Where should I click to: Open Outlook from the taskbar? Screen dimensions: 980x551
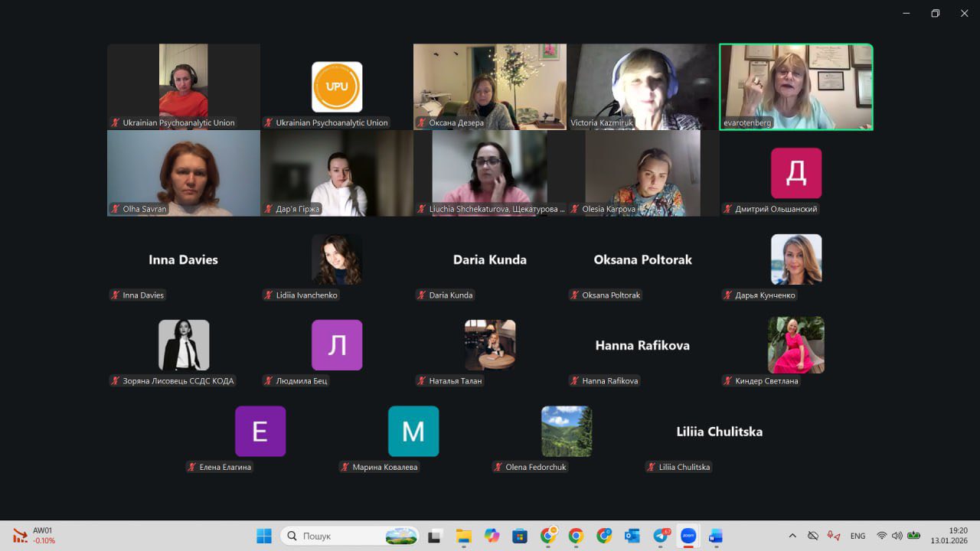coord(632,536)
